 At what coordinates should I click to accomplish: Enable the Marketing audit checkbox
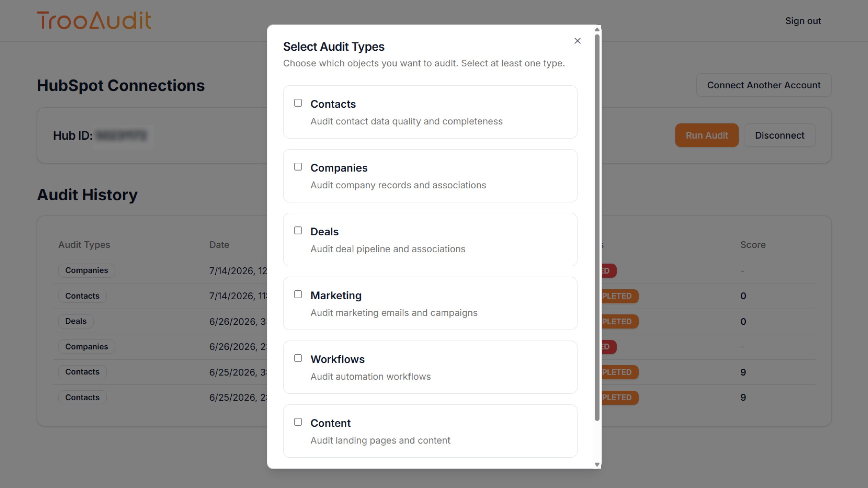298,294
